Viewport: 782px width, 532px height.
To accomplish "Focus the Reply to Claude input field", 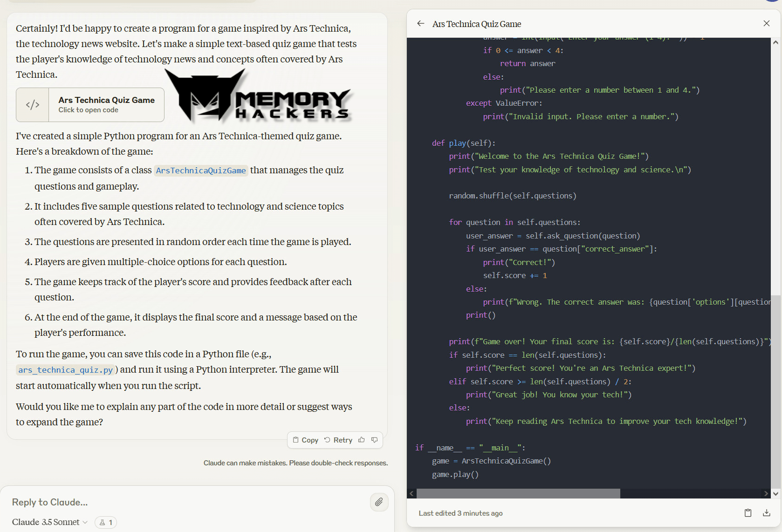I will click(x=186, y=502).
